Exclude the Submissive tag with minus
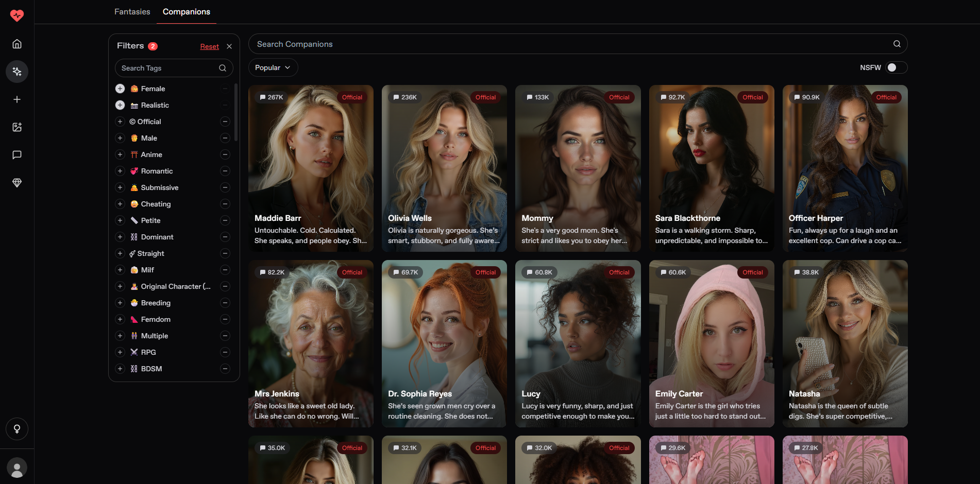Screen dimensions: 980x484 225,187
